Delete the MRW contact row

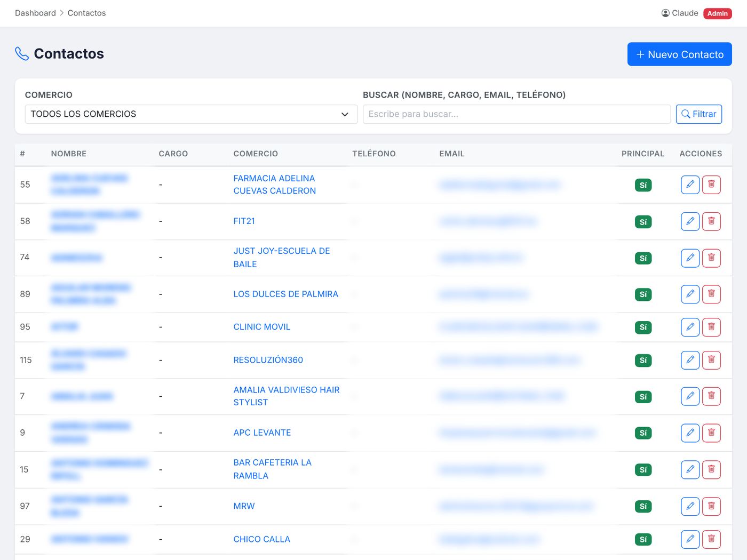click(x=711, y=506)
